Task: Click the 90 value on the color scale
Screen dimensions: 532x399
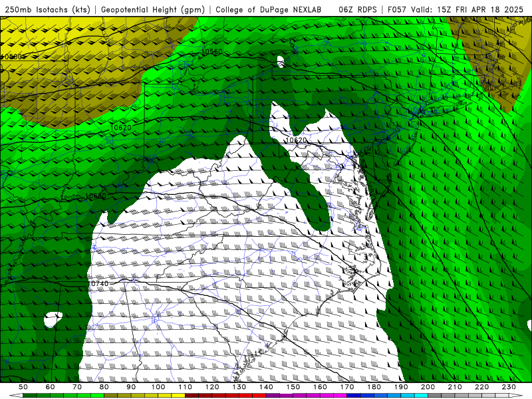Action: point(131,387)
